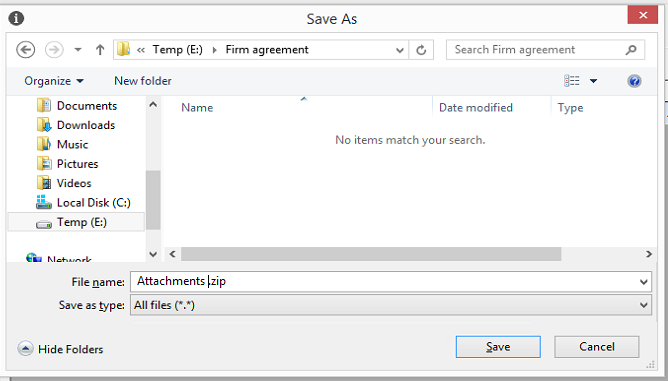Sort files by Date modified column
668x381 pixels.
point(476,108)
